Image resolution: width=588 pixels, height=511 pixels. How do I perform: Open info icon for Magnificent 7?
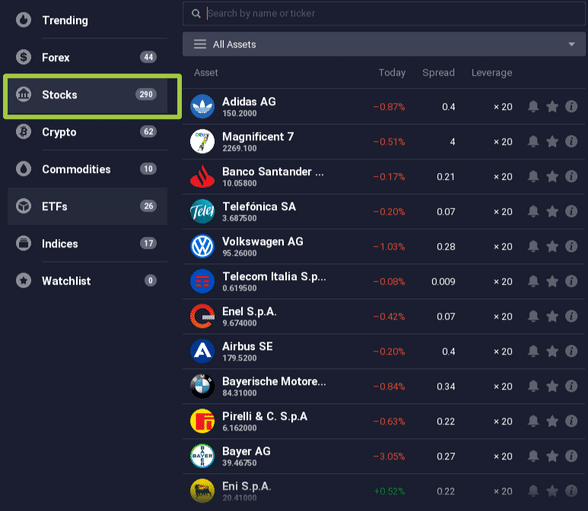(571, 142)
